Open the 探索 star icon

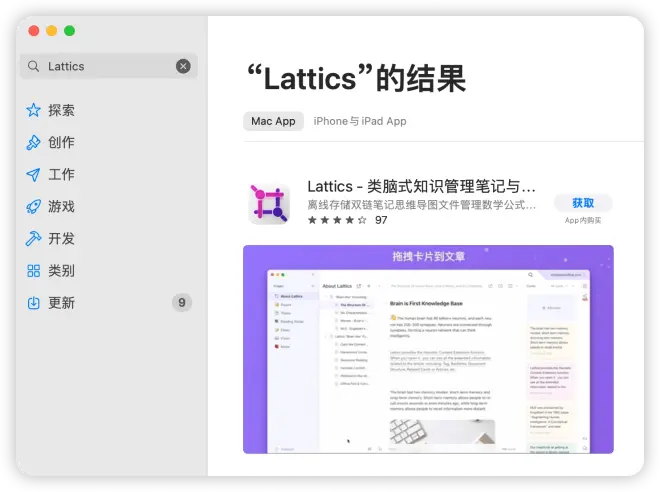point(33,110)
